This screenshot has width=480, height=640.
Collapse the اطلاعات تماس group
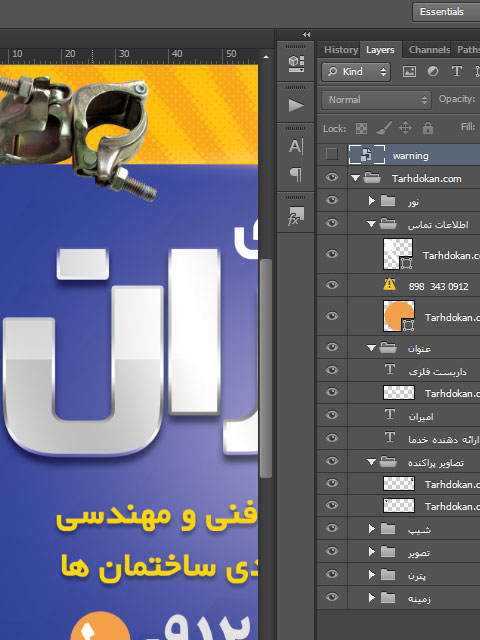click(371, 224)
